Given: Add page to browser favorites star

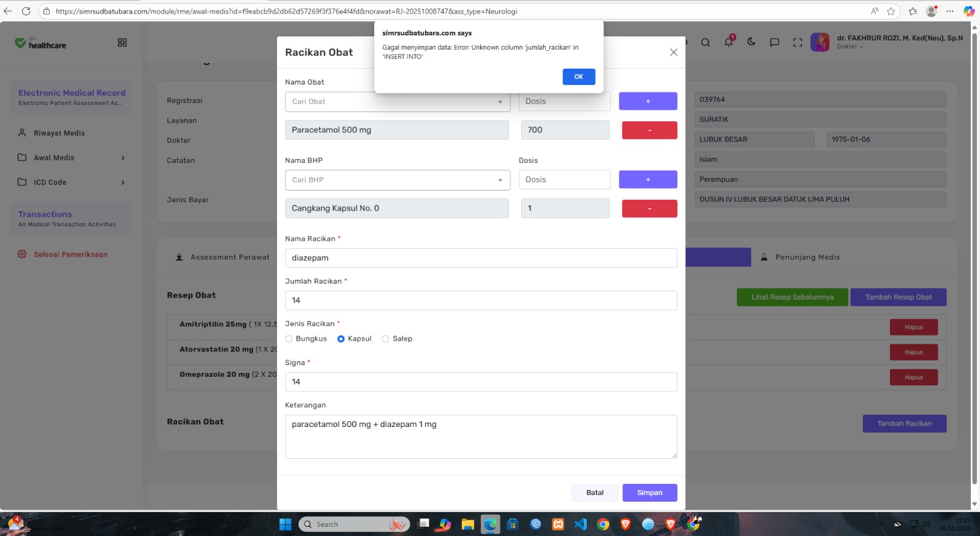Looking at the screenshot, I should (891, 11).
